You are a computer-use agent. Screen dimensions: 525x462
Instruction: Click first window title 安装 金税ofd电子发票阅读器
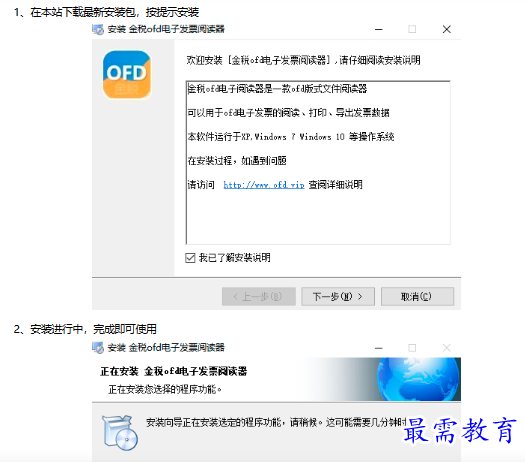click(166, 29)
